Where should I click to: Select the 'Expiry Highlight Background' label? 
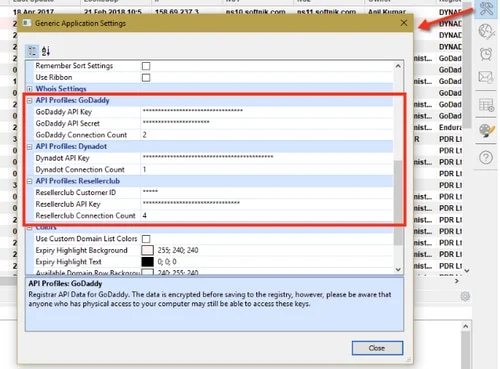(81, 250)
